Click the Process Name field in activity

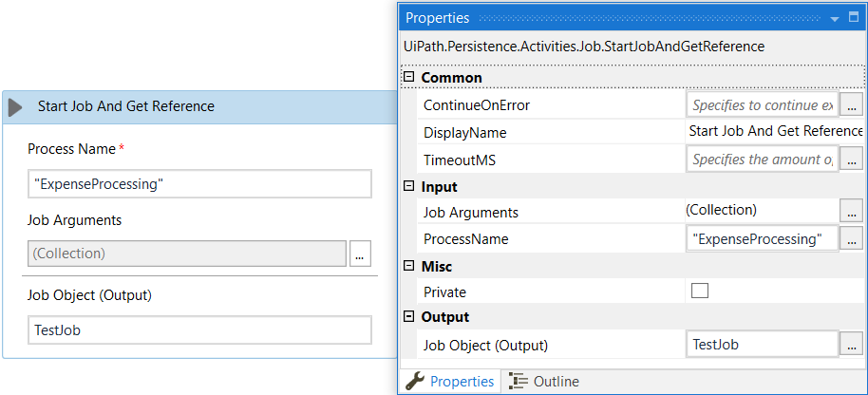[199, 184]
